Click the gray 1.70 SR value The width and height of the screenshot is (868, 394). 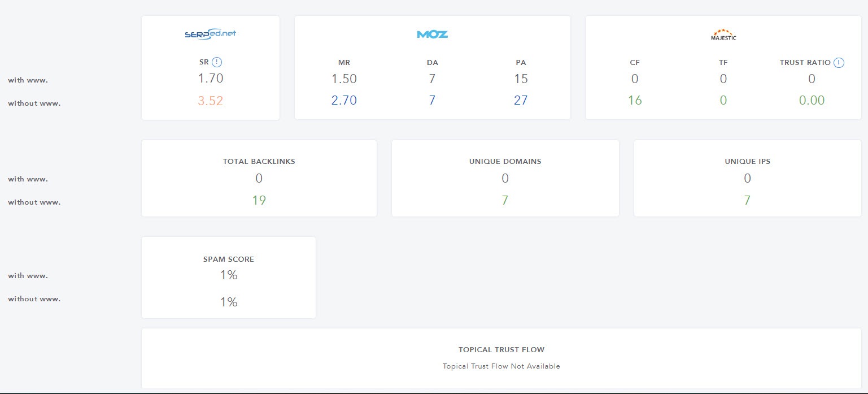coord(210,79)
